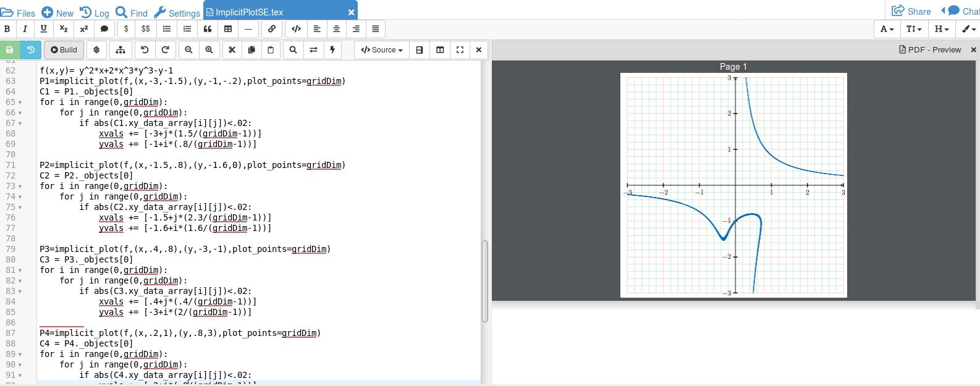Open the project Log
980x386 pixels.
(x=95, y=12)
